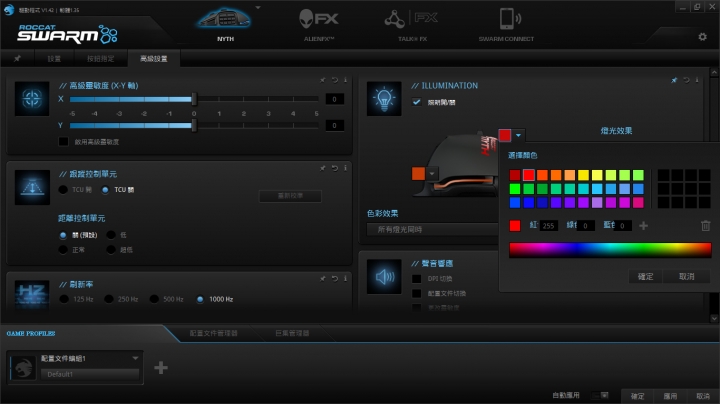This screenshot has height=404, width=720.
Task: Open the macro manager tab
Action: [292, 333]
